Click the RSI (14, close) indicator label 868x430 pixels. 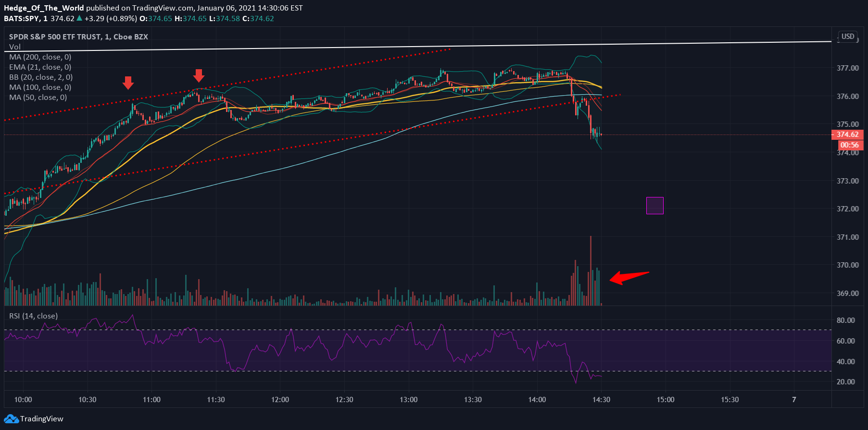34,316
